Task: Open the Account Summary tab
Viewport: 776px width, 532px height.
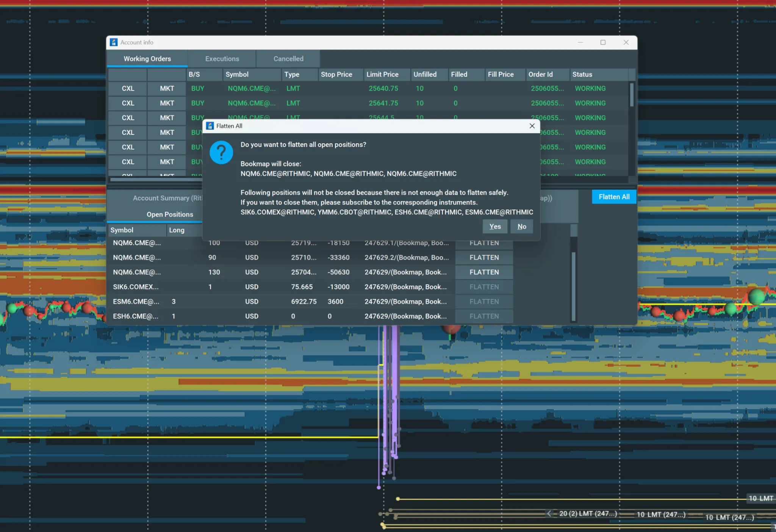Action: [x=167, y=198]
